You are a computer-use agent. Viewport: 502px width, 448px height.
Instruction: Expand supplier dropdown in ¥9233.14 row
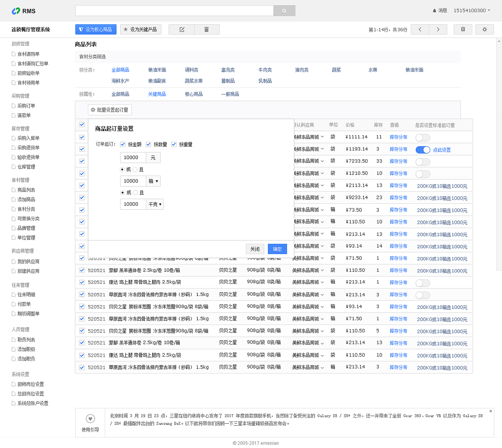click(x=322, y=197)
